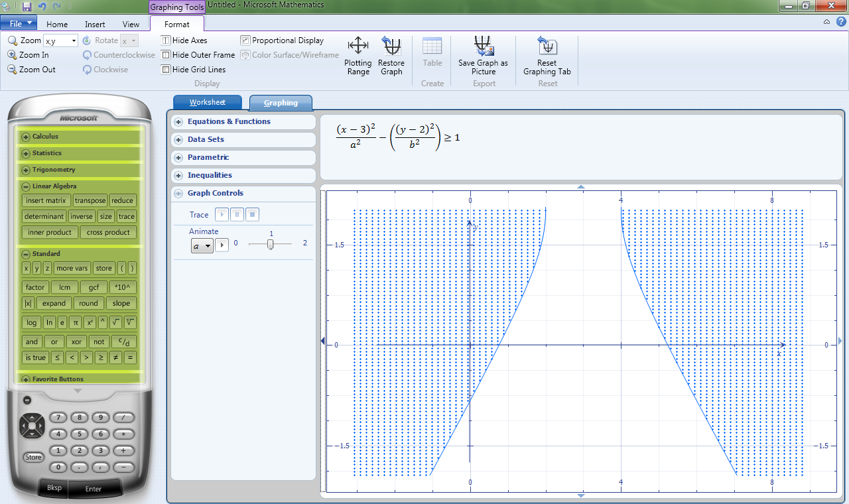The height and width of the screenshot is (504, 849).
Task: Switch to the Worksheet tab
Action: point(207,103)
